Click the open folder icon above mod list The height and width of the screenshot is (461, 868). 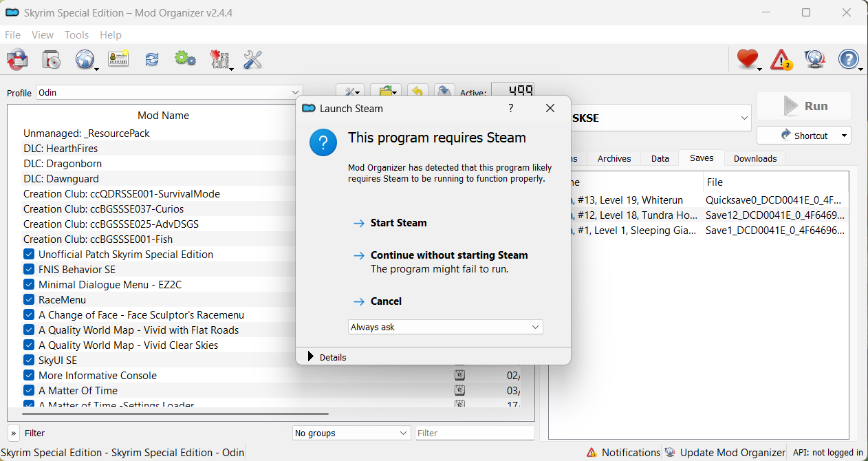386,92
